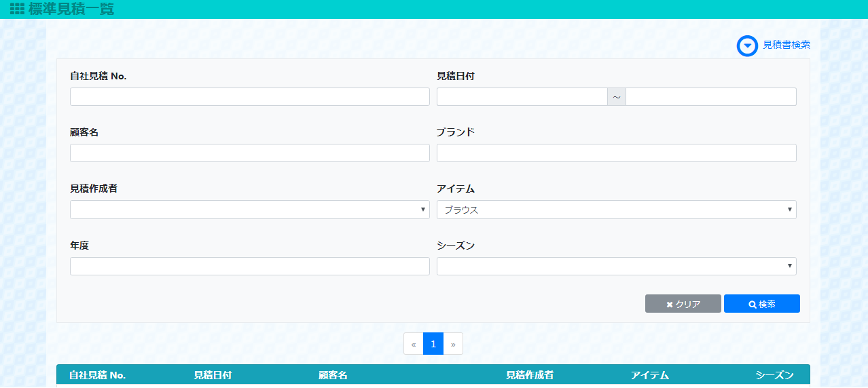868x388 pixels.
Task: Expand the アイテム dropdown showing ブラウス
Action: [x=616, y=210]
